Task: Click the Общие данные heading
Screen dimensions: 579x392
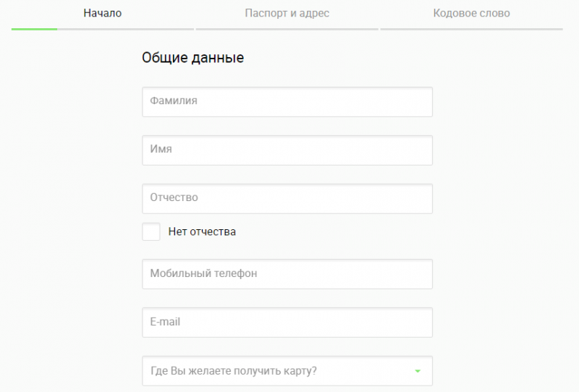Action: click(193, 58)
